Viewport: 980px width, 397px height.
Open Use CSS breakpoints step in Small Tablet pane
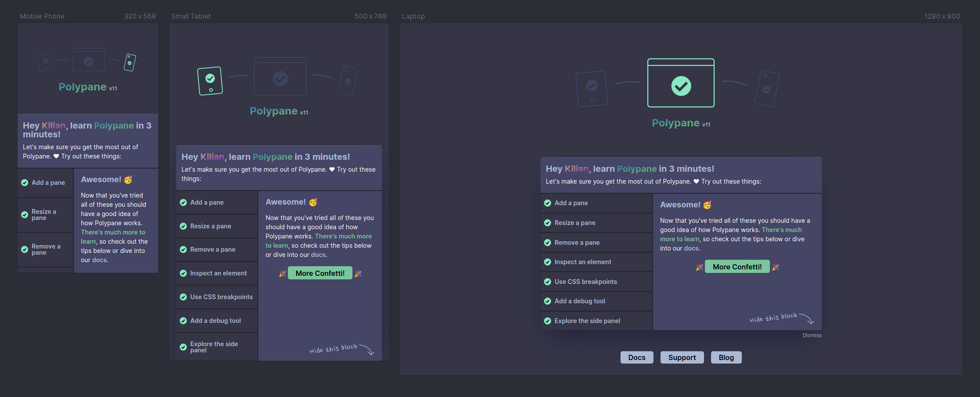[217, 297]
